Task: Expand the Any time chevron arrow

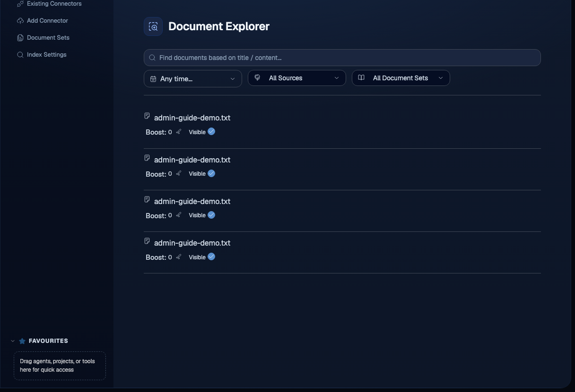Action: (x=233, y=79)
